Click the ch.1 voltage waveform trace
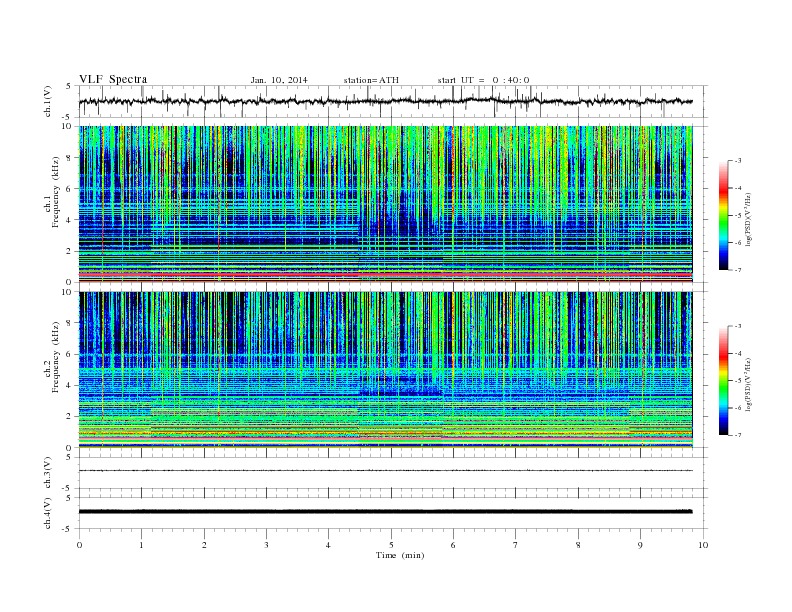 click(385, 101)
